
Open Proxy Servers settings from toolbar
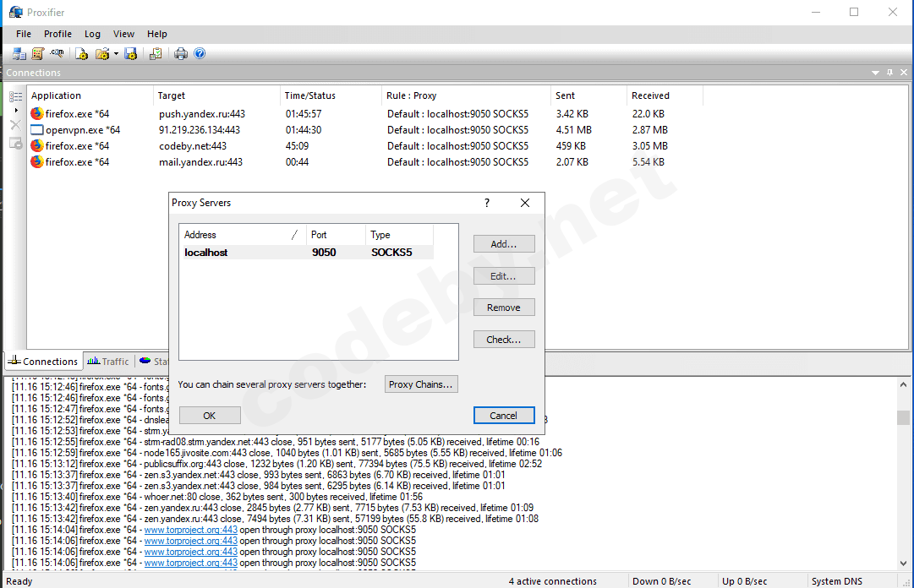coord(19,53)
